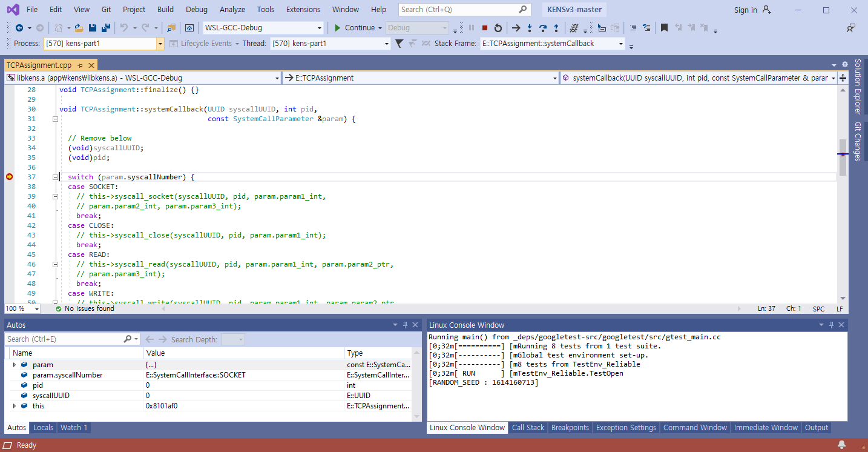Click the Open File folder icon

[x=79, y=28]
